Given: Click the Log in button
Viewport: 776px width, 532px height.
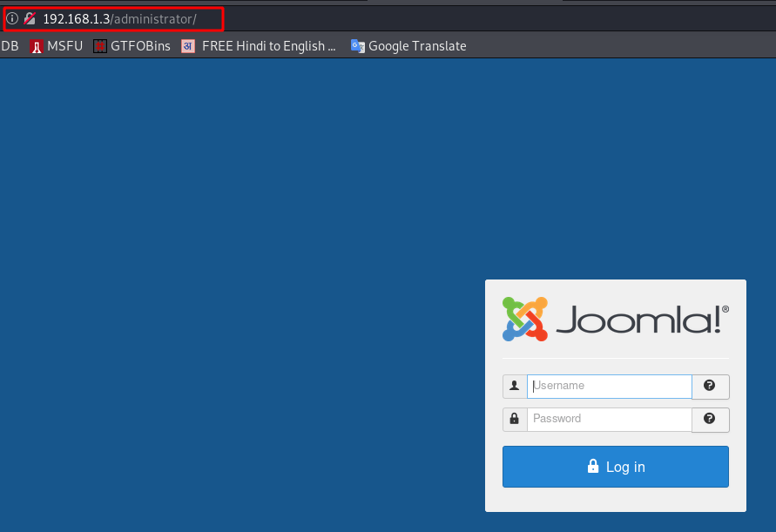Looking at the screenshot, I should [616, 467].
